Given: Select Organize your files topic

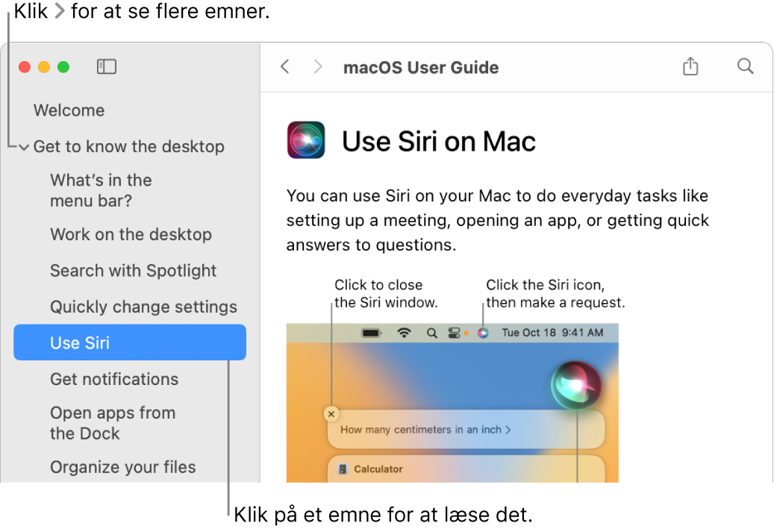Looking at the screenshot, I should click(123, 467).
